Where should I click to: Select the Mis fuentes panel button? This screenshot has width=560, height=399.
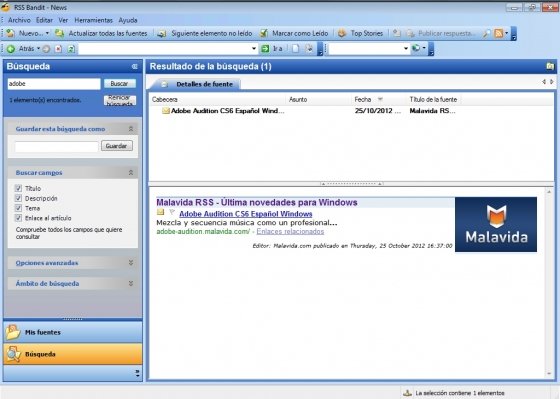click(73, 332)
